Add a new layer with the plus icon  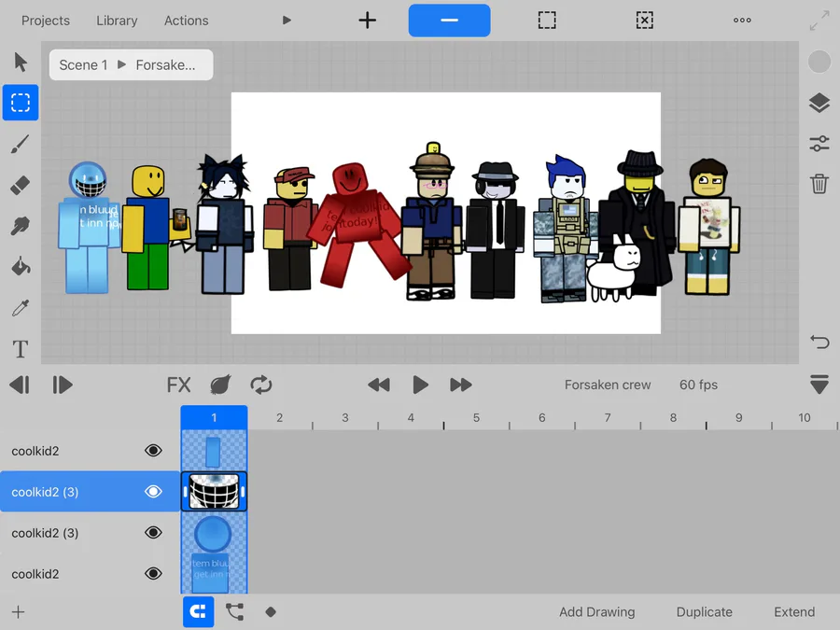click(19, 611)
